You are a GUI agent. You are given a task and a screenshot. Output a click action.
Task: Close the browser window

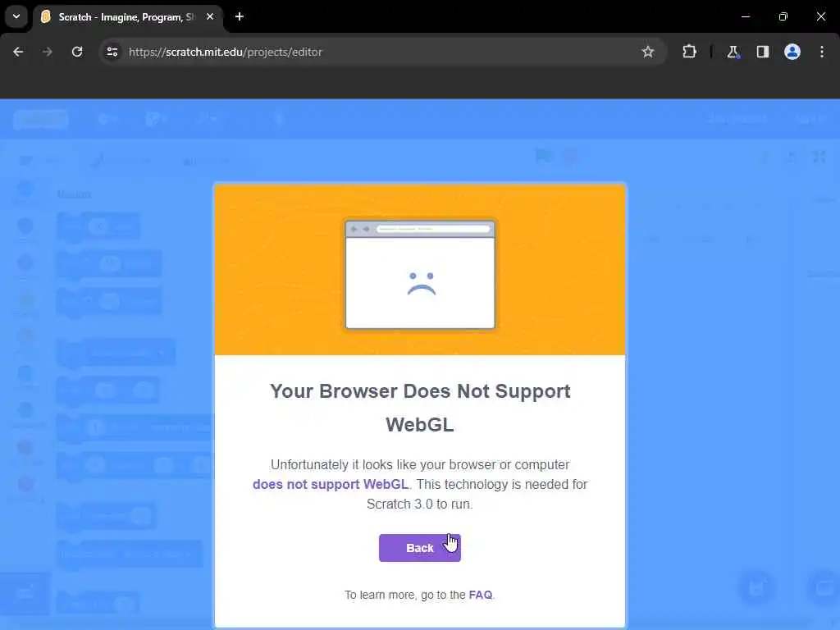pyautogui.click(x=820, y=16)
